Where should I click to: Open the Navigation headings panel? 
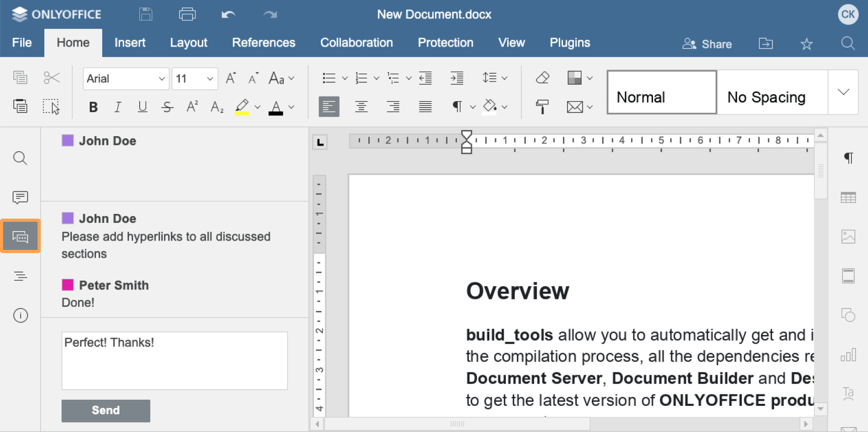20,276
